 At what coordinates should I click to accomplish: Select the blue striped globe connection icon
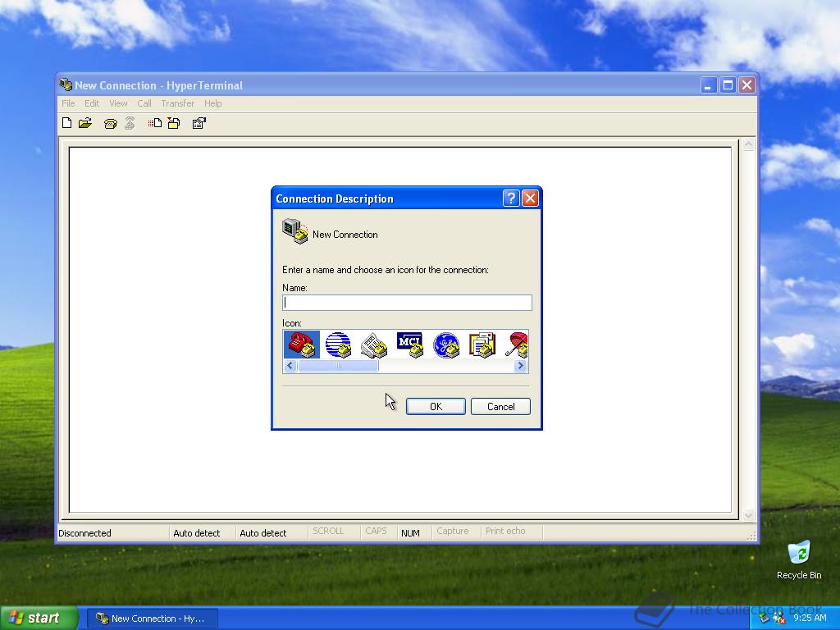coord(338,345)
